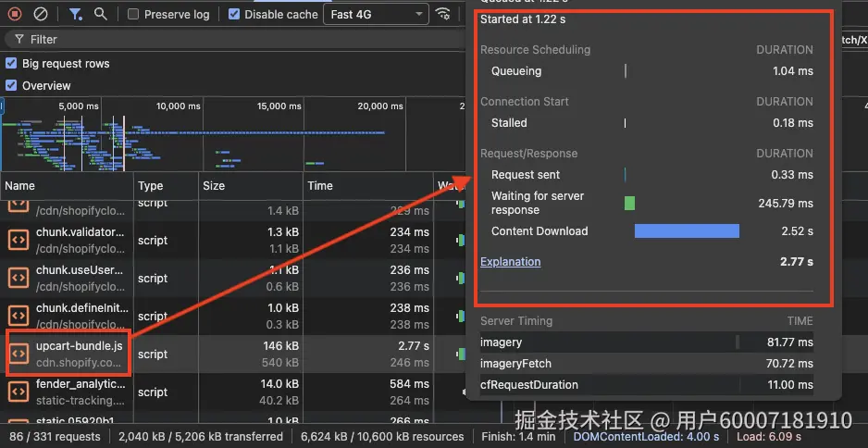
Task: Enable Preserve log checkbox
Action: click(x=133, y=15)
